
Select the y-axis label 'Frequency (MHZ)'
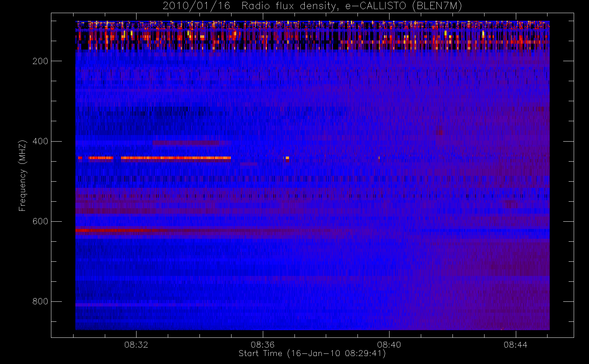[x=23, y=175]
